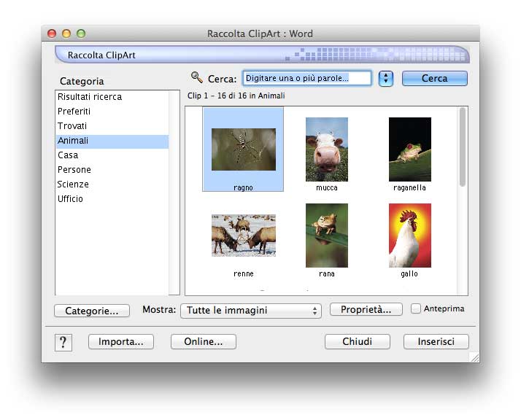Click the Importa... button
Image resolution: width=521 pixels, height=420 pixels.
point(121,342)
